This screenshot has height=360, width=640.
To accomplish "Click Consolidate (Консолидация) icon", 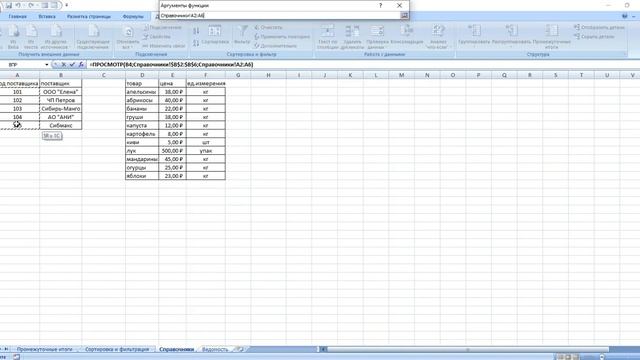I will pyautogui.click(x=407, y=35).
